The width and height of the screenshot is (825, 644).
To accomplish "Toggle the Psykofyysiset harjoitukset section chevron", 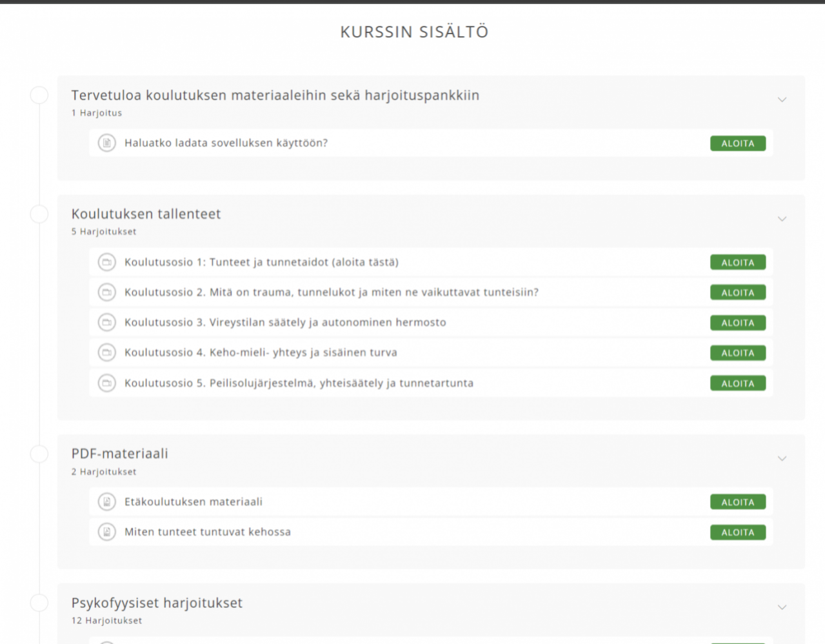I will pyautogui.click(x=782, y=607).
